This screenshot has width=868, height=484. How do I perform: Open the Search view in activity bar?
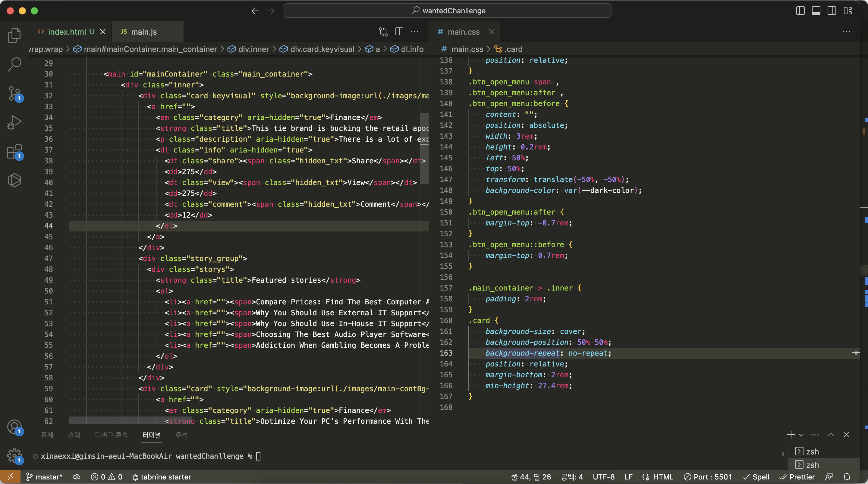14,64
